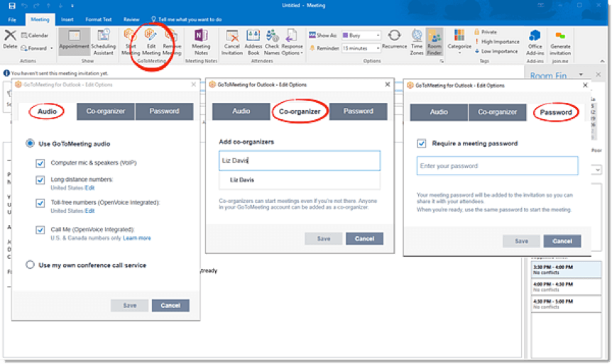This screenshot has width=612, height=364.
Task: Open the Learn more link
Action: click(x=137, y=238)
